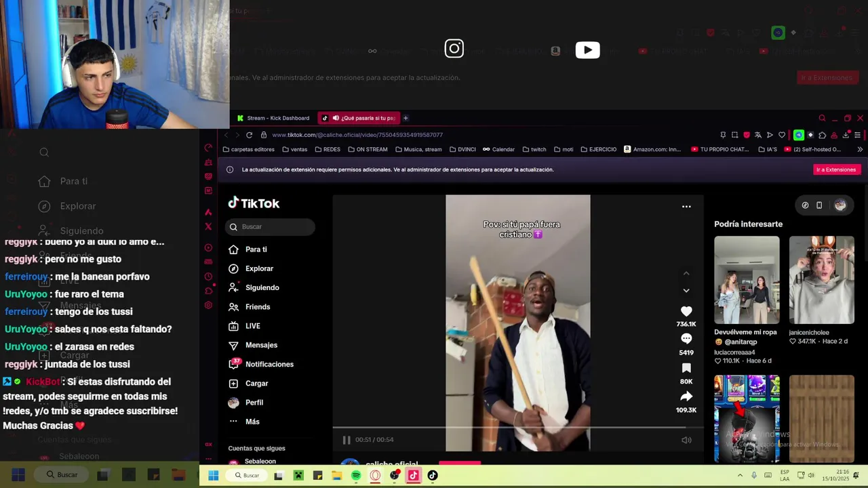Open Perfil in TikTok sidebar

pos(245,403)
